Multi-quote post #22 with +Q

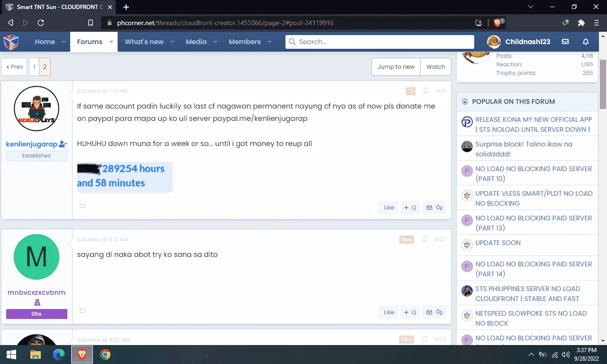(x=410, y=312)
